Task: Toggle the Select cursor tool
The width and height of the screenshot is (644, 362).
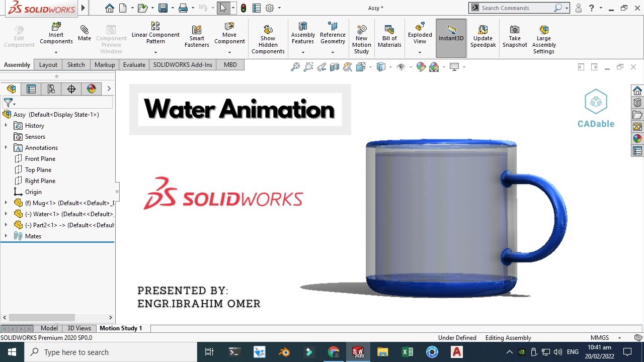Action: (223, 8)
